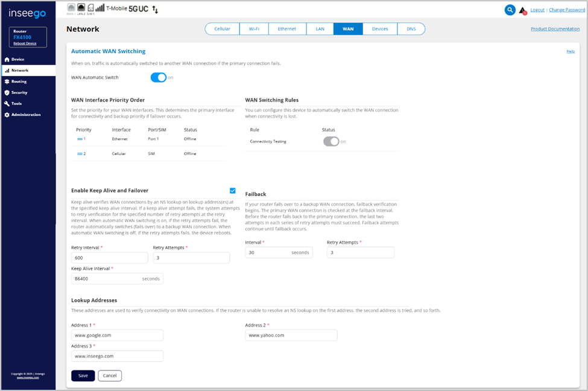This screenshot has height=391, width=588.
Task: Turn off the WAN Automatic Switch toggle
Action: click(158, 77)
